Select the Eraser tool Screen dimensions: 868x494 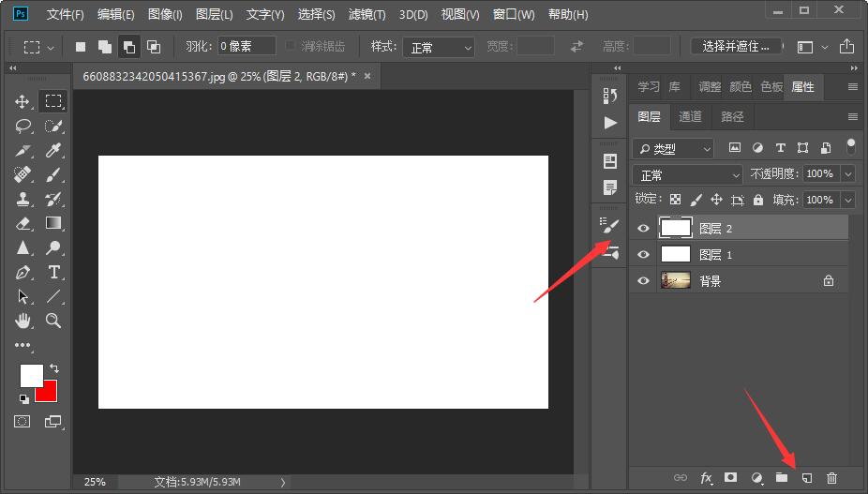click(22, 223)
